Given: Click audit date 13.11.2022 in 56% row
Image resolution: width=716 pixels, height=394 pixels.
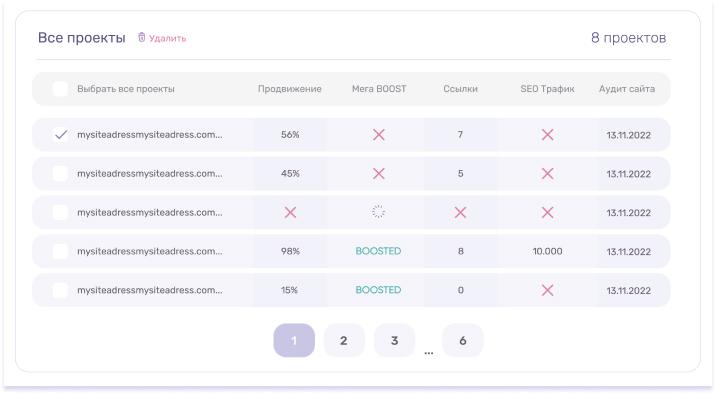Looking at the screenshot, I should point(628,135).
